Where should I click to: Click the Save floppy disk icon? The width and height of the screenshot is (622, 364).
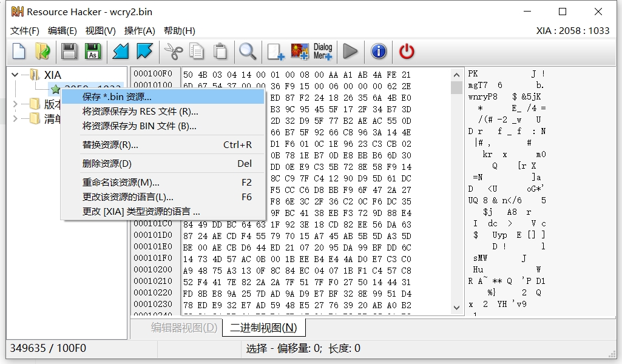pos(69,52)
